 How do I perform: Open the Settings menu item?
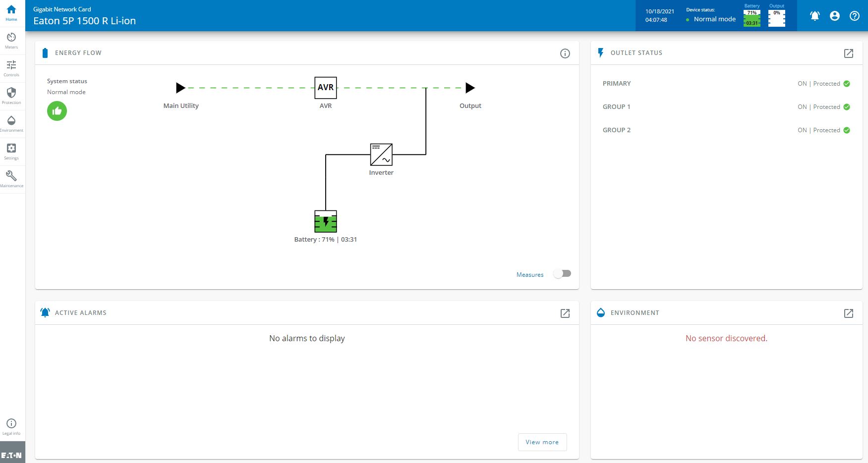(x=11, y=152)
